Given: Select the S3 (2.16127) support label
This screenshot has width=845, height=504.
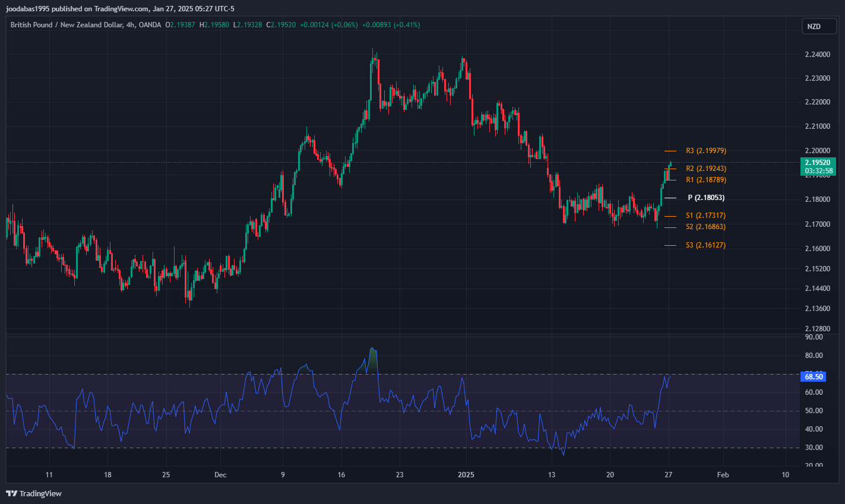Looking at the screenshot, I should tap(705, 245).
